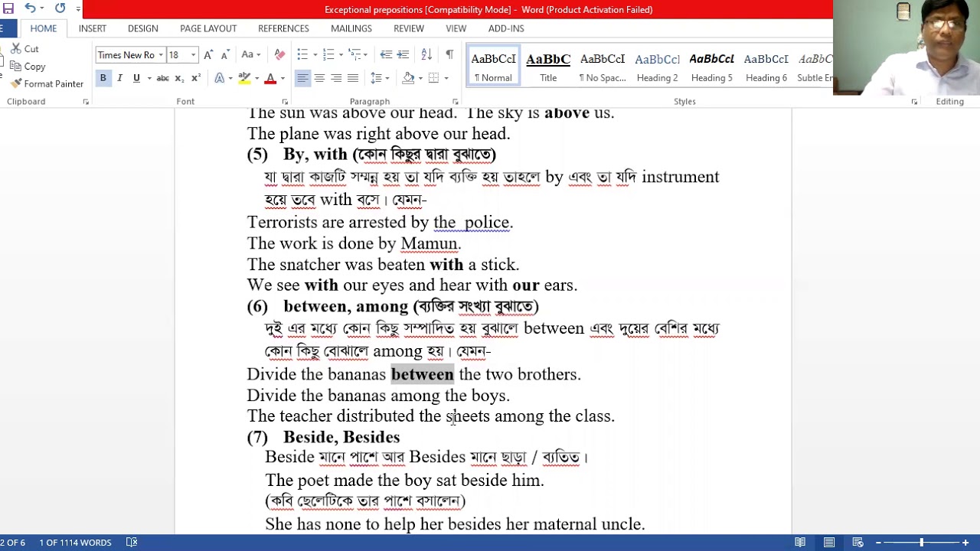Click the Numbering list icon
Image resolution: width=980 pixels, height=551 pixels.
[328, 55]
